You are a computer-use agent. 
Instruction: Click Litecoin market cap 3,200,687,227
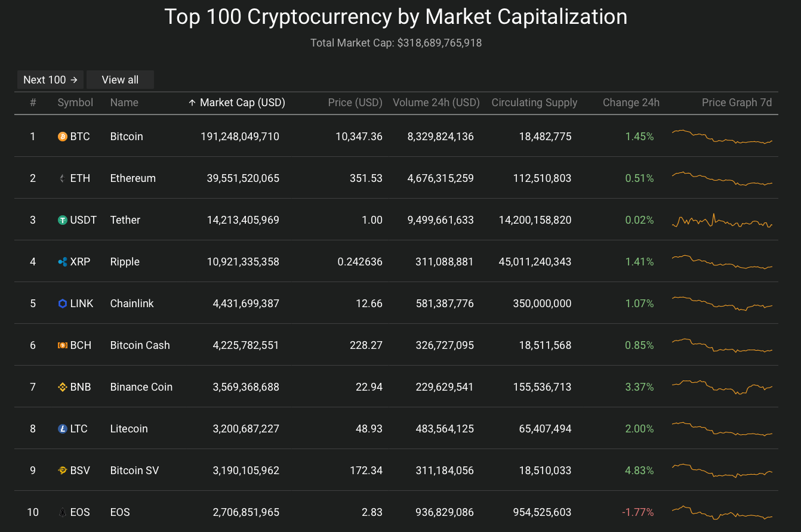coord(246,429)
